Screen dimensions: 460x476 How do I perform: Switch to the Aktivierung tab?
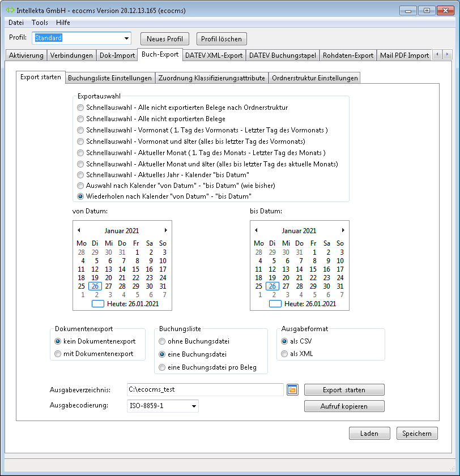(26, 55)
